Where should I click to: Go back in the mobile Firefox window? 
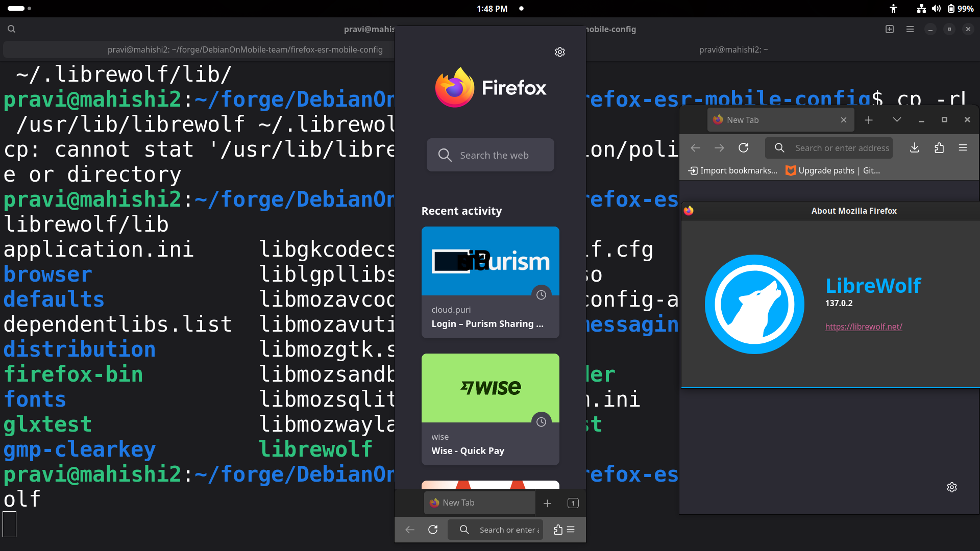coord(409,530)
